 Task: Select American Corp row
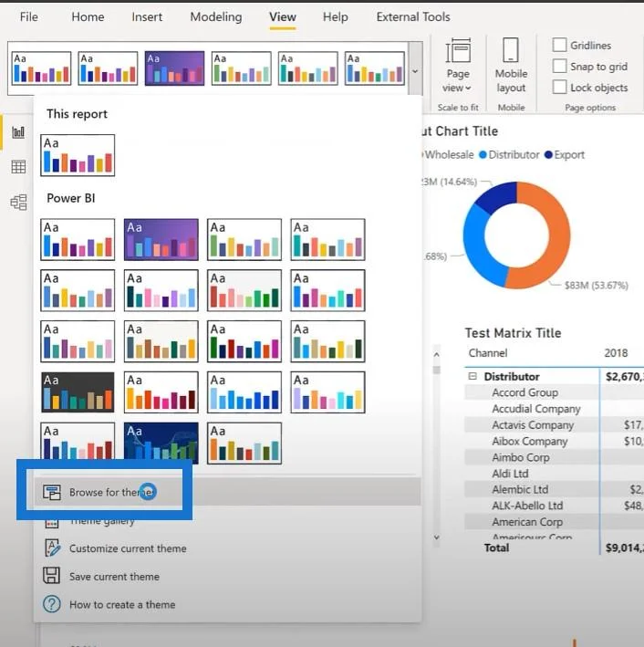click(x=527, y=522)
